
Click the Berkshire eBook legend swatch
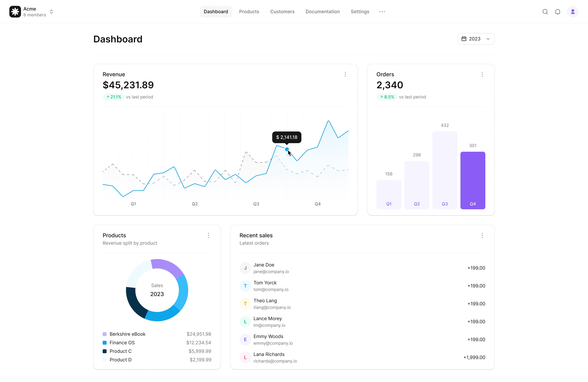click(104, 334)
